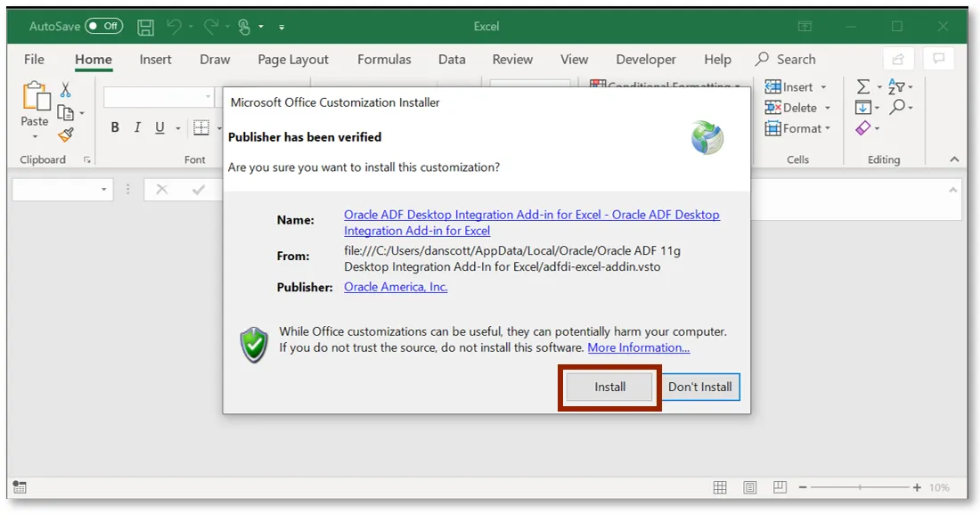Click the Redo arrow icon

coord(211,26)
